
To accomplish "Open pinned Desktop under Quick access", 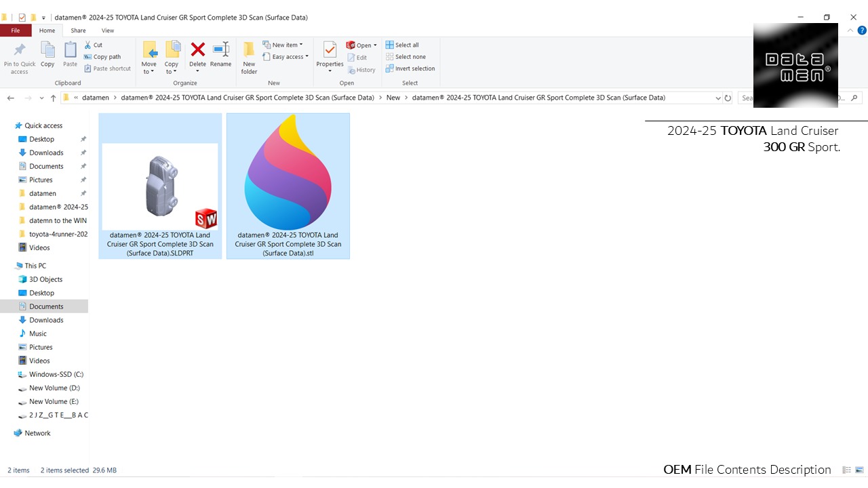I will click(x=41, y=139).
